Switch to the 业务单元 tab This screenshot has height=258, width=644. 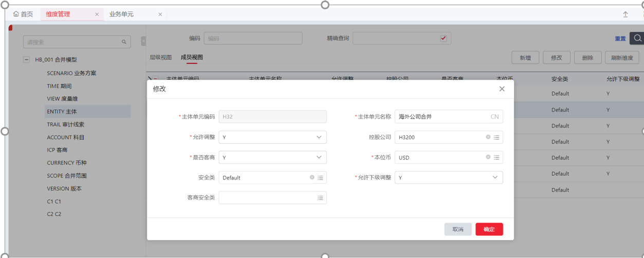tap(121, 14)
